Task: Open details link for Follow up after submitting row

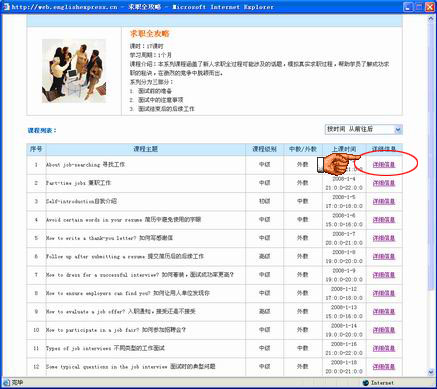Action: coord(384,256)
